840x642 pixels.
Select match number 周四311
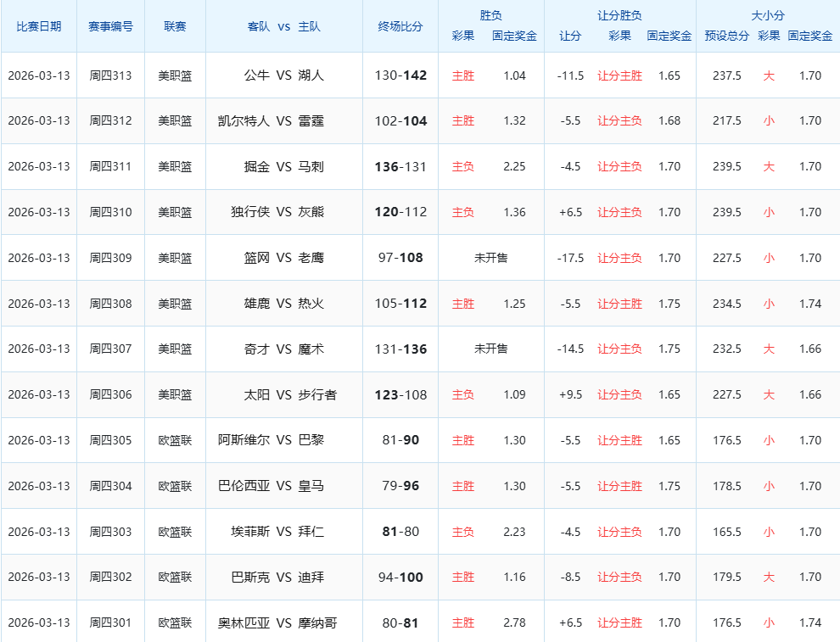110,167
